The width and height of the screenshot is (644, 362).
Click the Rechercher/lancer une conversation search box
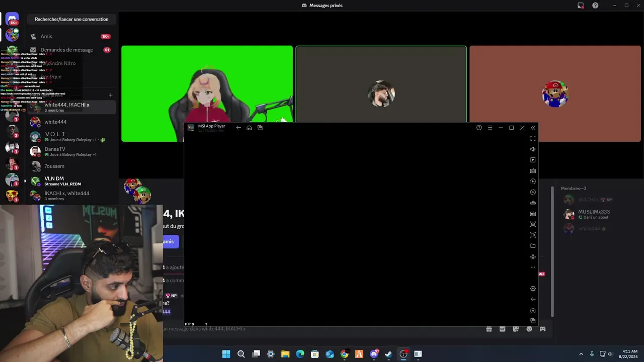point(71,19)
